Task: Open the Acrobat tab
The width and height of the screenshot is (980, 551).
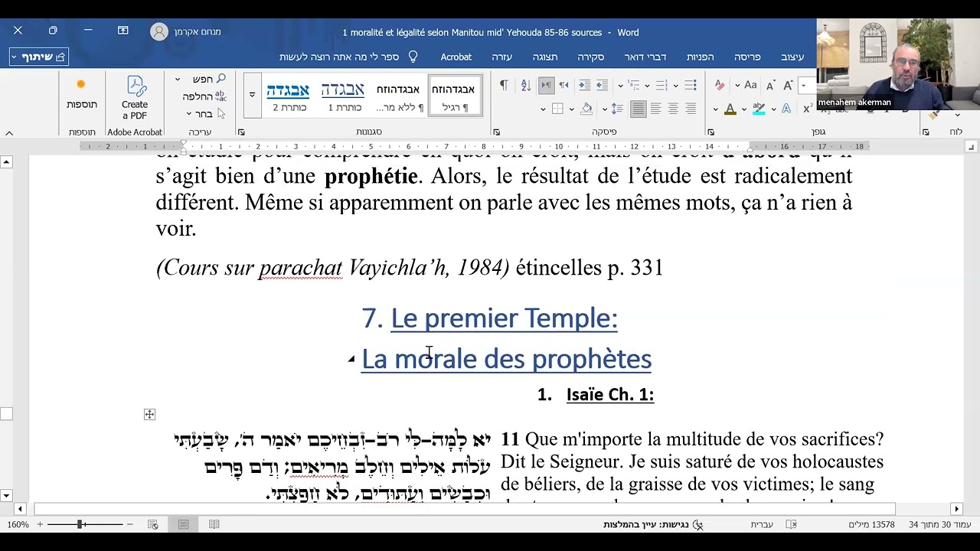Action: tap(456, 57)
